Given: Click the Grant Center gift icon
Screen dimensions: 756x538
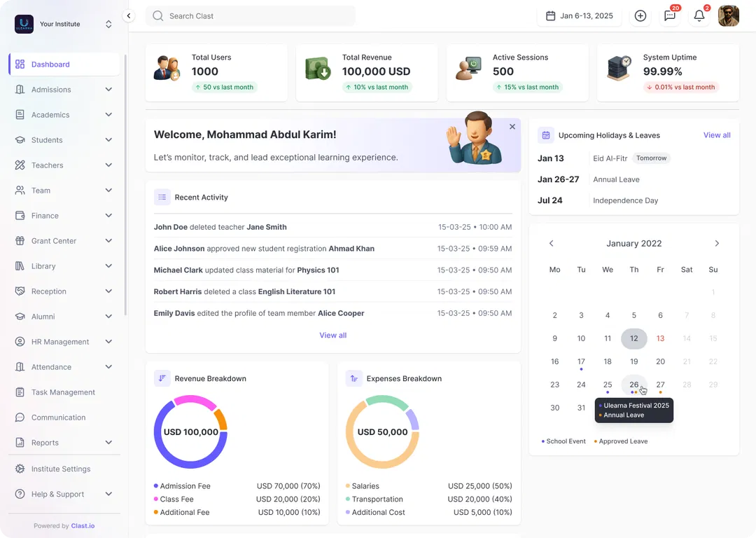Looking at the screenshot, I should [20, 241].
